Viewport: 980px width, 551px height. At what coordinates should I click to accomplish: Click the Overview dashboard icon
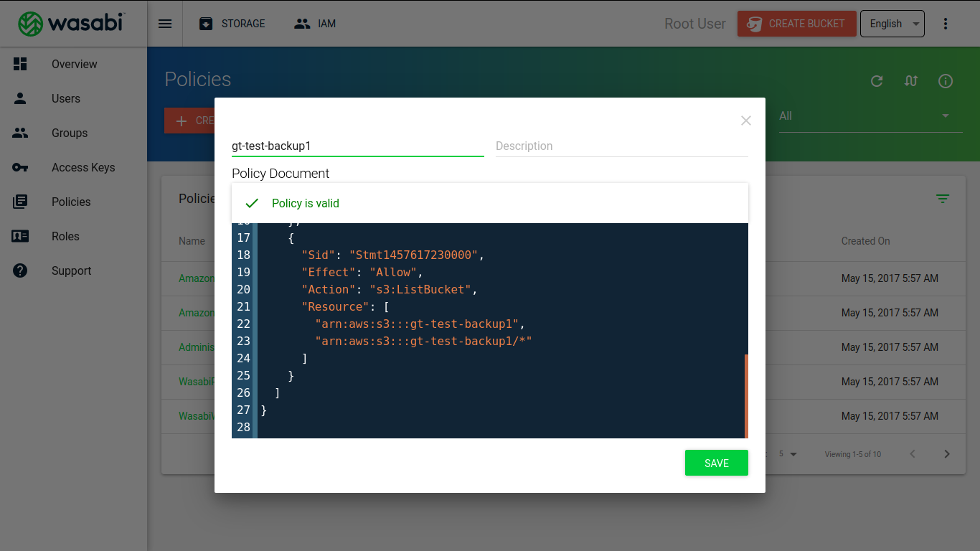tap(20, 64)
